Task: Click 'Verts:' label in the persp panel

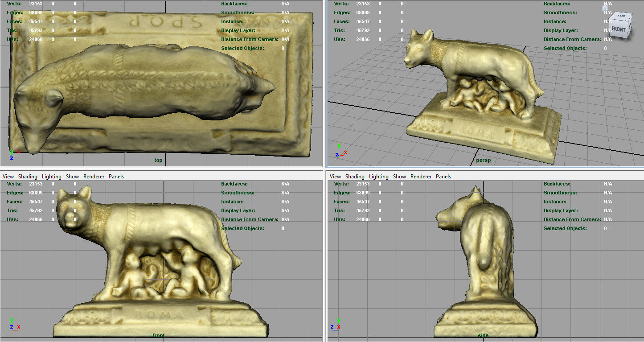Action: pos(341,4)
